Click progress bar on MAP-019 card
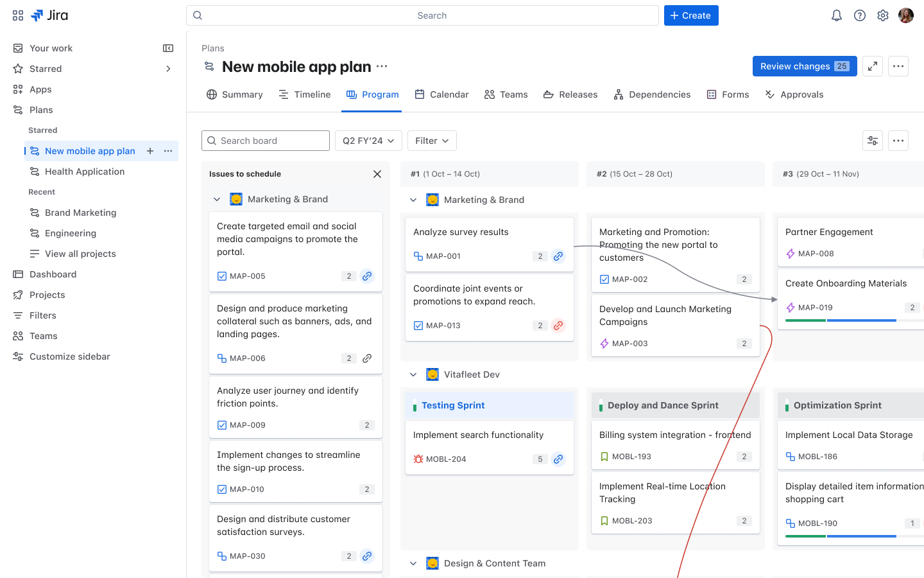This screenshot has height=578, width=924. [841, 320]
